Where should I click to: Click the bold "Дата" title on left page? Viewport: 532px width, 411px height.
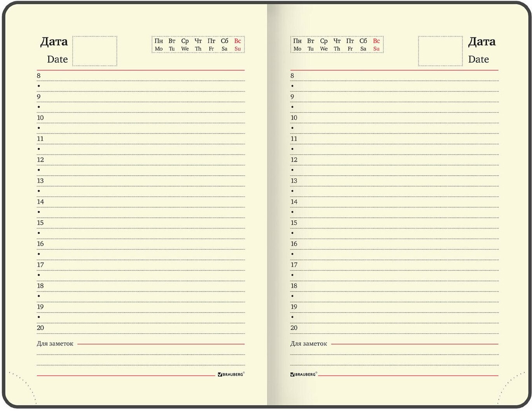[54, 42]
